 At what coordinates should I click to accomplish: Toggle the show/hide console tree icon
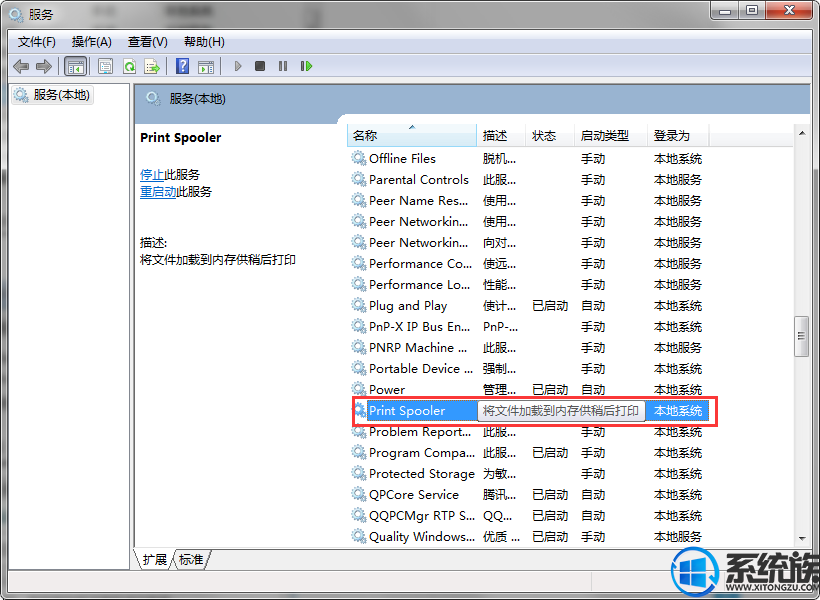point(75,66)
